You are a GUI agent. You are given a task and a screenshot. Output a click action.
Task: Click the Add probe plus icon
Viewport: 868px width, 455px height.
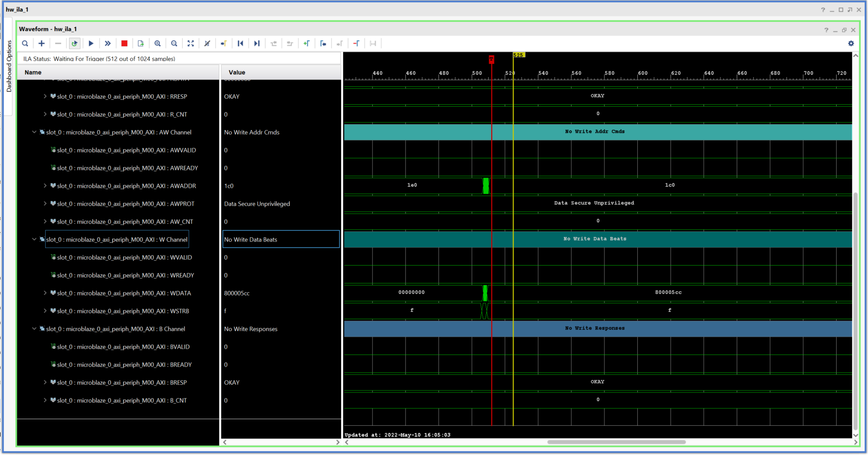coord(42,44)
